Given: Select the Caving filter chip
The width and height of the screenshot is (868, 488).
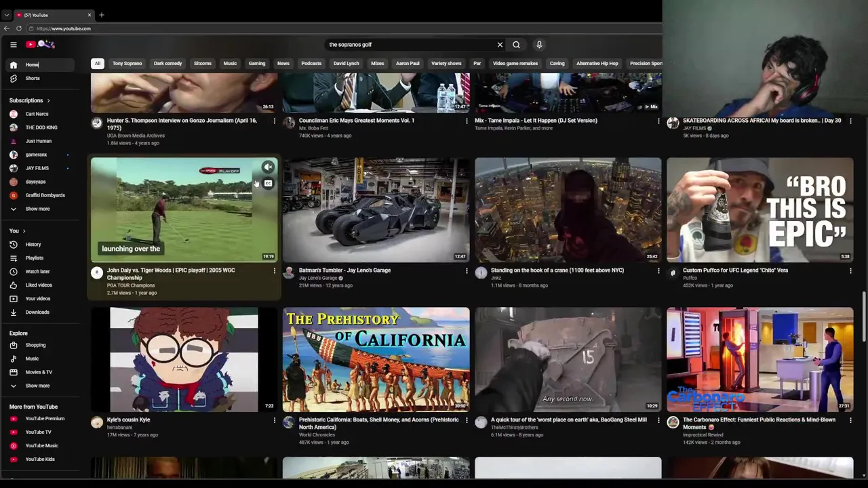Looking at the screenshot, I should (x=557, y=64).
